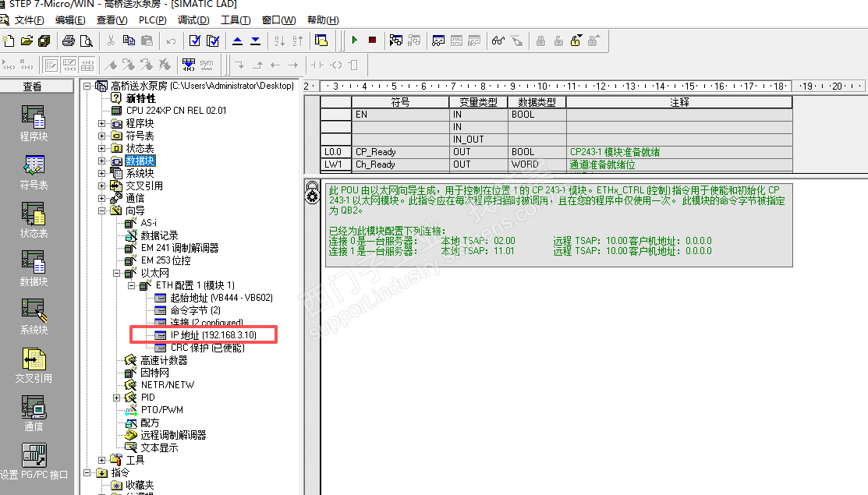
Task: Select 起始地址 (VB444 - VB602) in the tree
Action: click(x=221, y=298)
